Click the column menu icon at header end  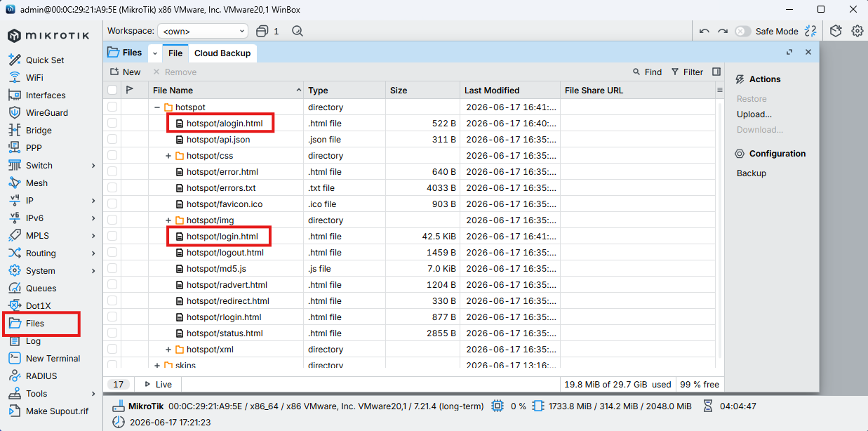(x=719, y=91)
